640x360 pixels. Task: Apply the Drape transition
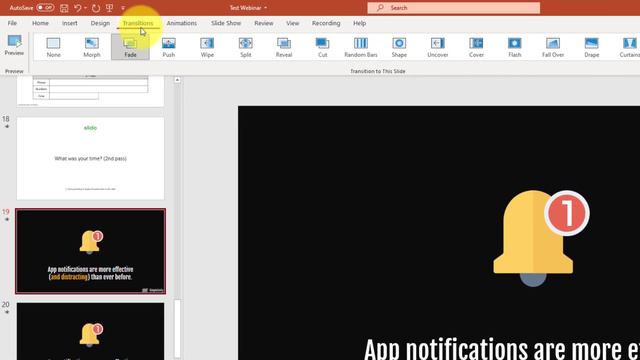pos(591,47)
